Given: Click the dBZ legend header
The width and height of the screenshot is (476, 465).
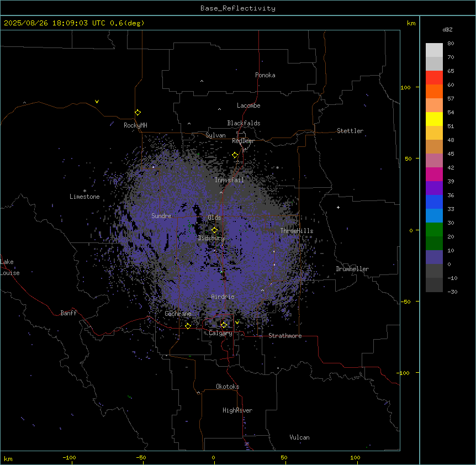Looking at the screenshot, I should pos(447,30).
